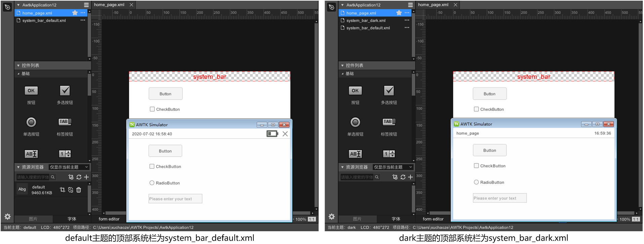Click the 1:1 zoom button in default-theme screenshot
Image resolution: width=644 pixels, height=244 pixels.
click(312, 219)
